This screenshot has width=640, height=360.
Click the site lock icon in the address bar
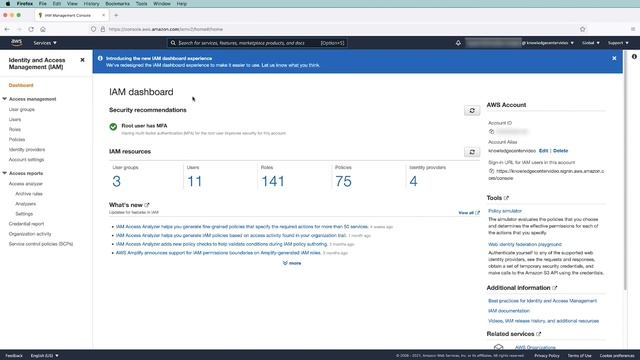(x=102, y=29)
